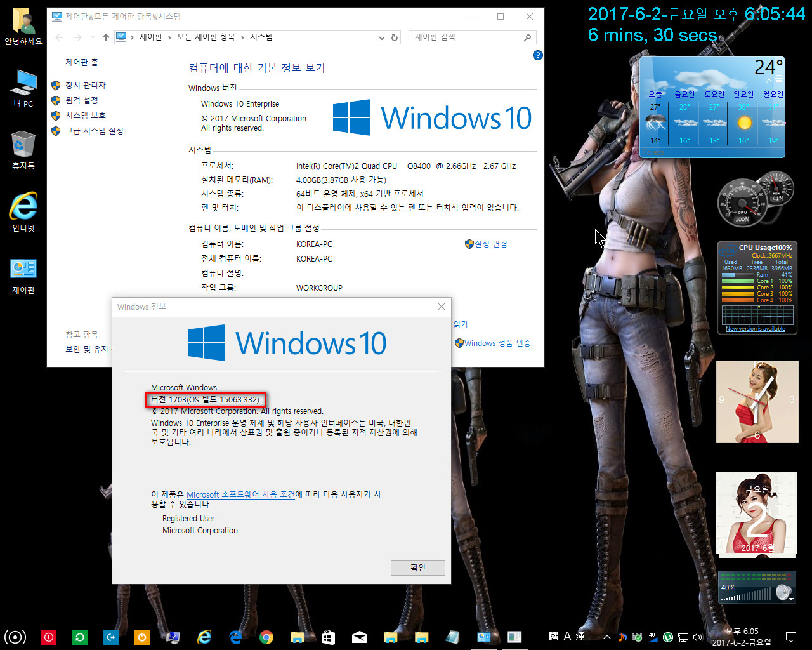Screen dimensions: 812x650
Task: Click the Seoul weather gadget
Action: click(x=712, y=107)
